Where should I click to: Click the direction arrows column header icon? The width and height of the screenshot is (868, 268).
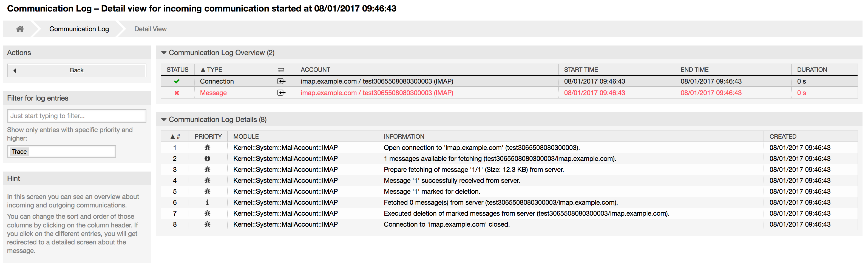click(281, 70)
